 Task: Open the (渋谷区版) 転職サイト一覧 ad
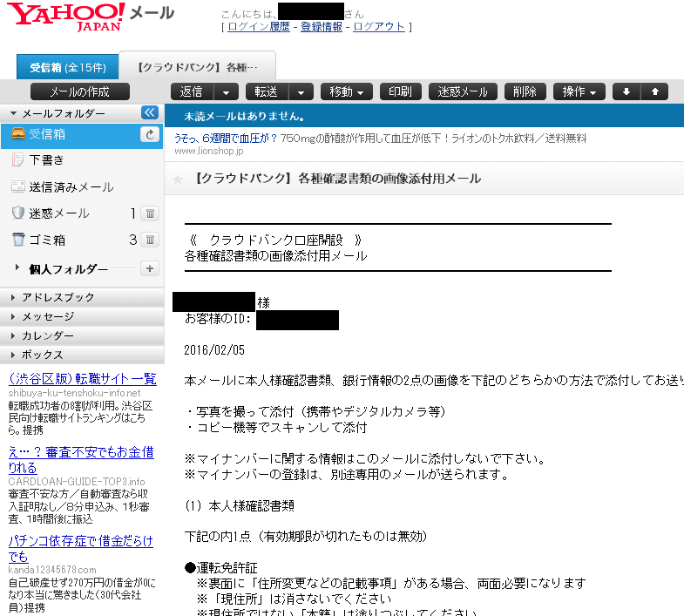83,378
